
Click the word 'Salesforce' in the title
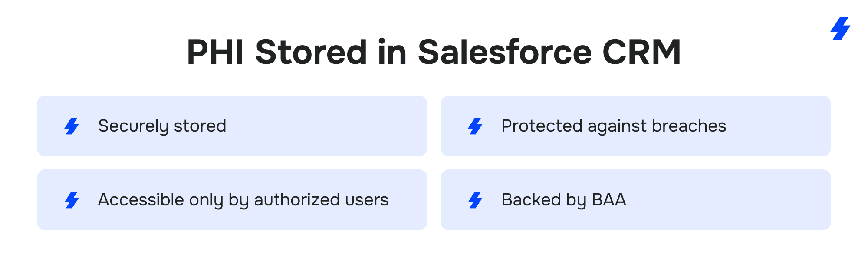(505, 52)
